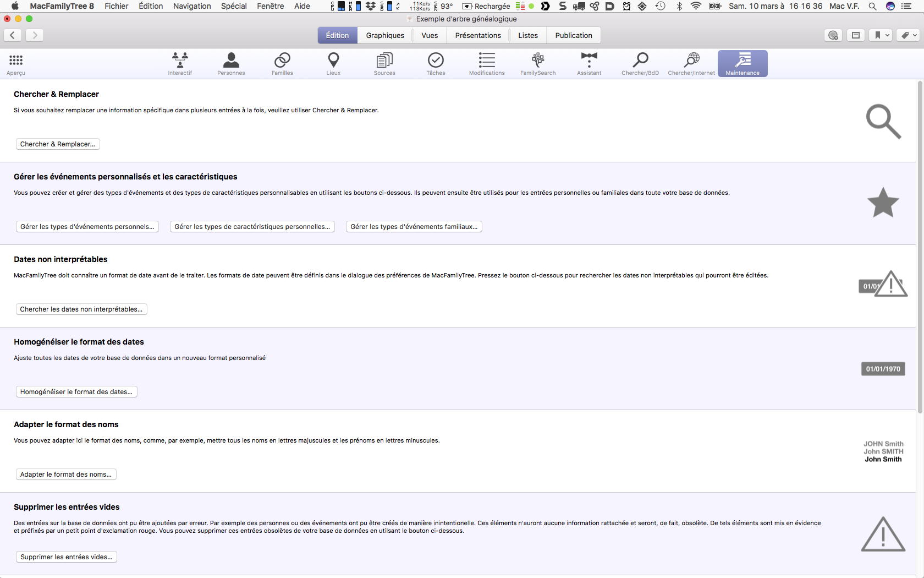
Task: Toggle the panel layout icon in the titlebar
Action: (856, 35)
